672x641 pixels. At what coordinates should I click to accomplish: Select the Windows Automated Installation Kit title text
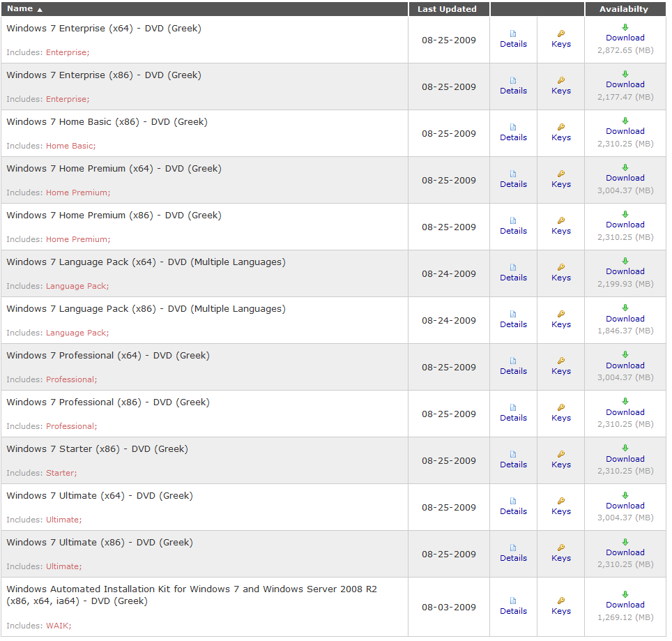(x=192, y=595)
